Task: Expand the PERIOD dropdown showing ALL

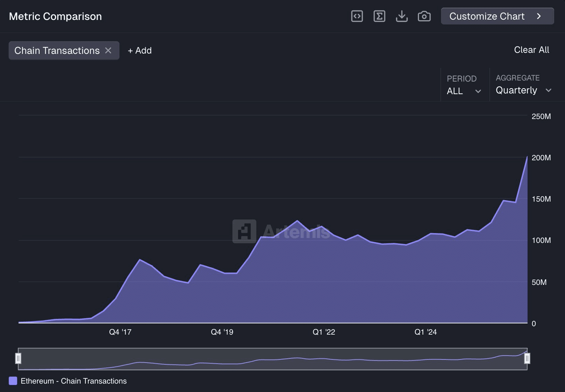Action: point(464,91)
